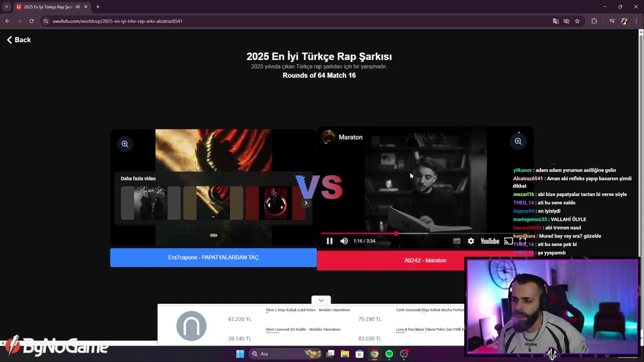Open the 82.030 TL product listing

pyautogui.click(x=370, y=339)
